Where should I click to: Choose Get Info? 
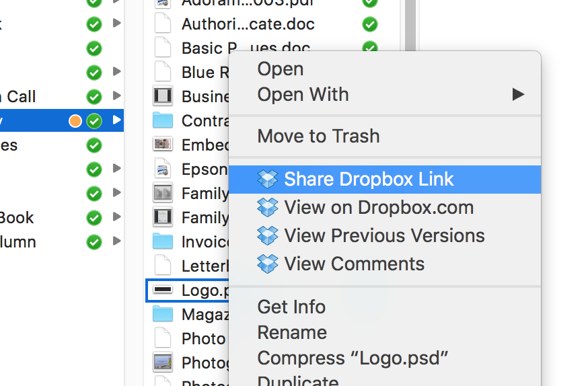[291, 307]
